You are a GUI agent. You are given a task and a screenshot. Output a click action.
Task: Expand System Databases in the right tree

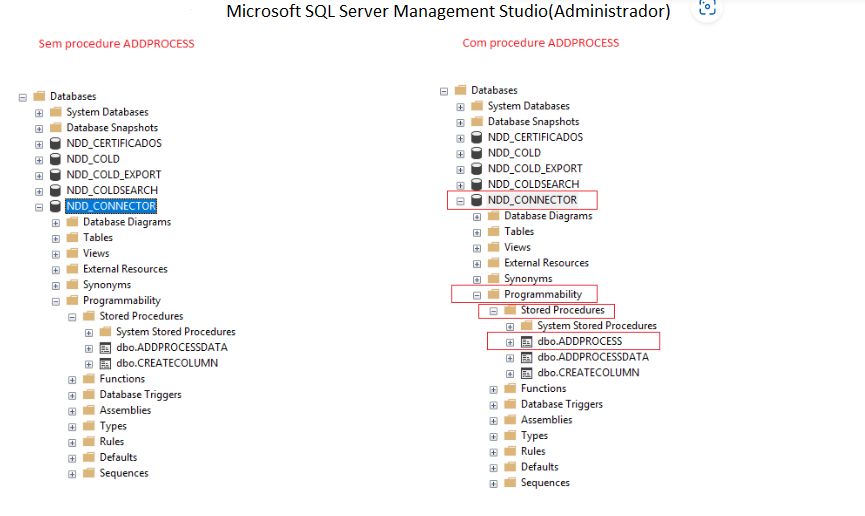[460, 106]
